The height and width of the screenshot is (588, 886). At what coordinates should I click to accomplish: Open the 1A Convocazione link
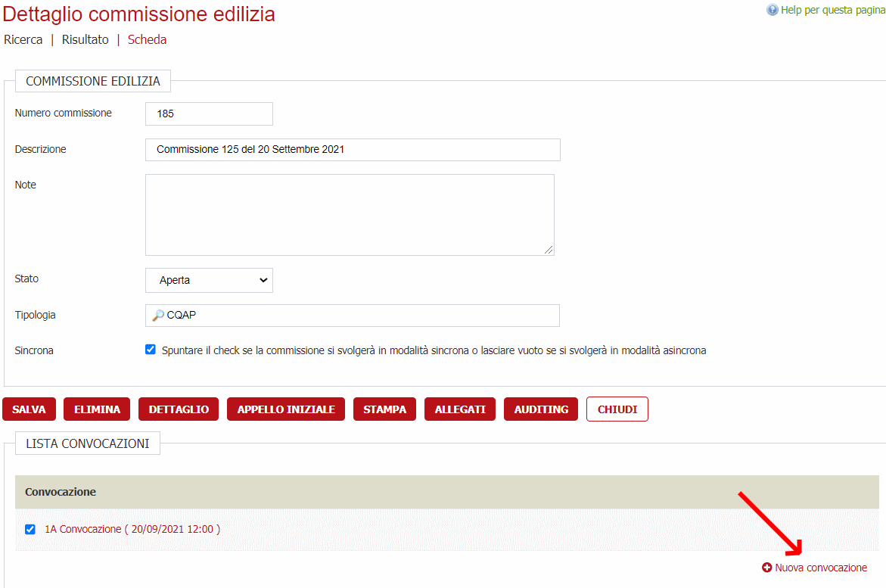(132, 529)
